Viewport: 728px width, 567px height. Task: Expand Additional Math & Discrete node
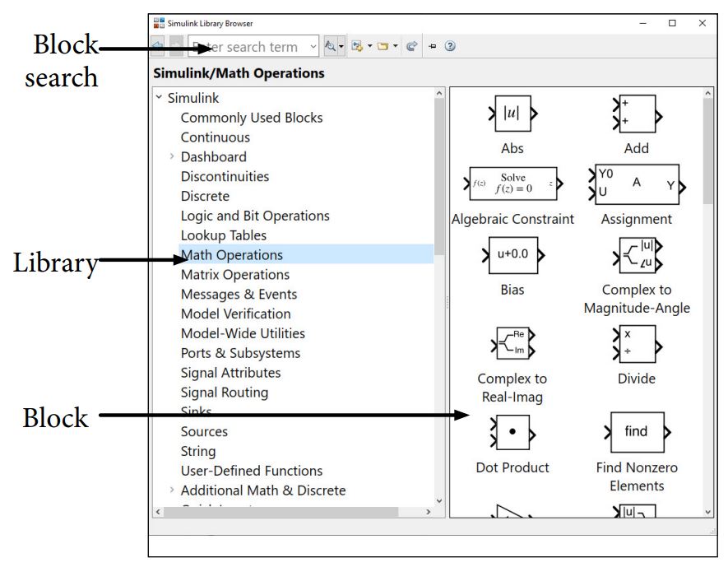pos(172,490)
